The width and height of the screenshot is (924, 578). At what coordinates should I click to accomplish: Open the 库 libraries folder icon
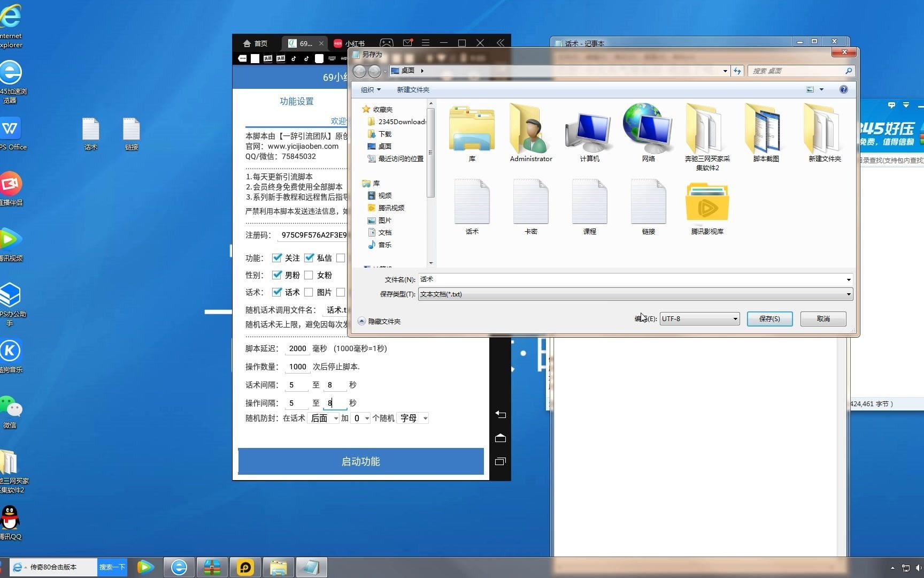tap(472, 133)
